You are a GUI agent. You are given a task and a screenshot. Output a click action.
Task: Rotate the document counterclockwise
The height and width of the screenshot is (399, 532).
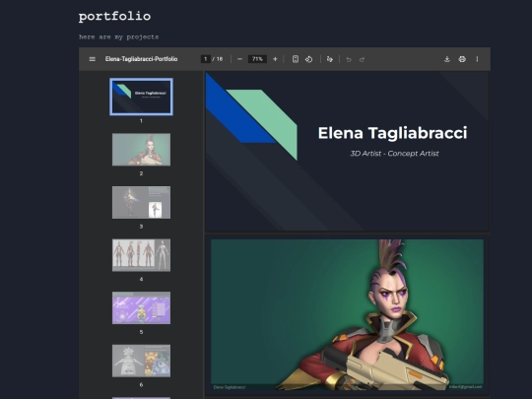pos(308,59)
